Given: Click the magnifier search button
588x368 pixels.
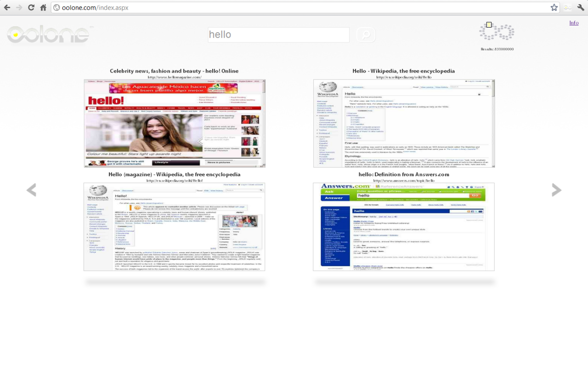Looking at the screenshot, I should click(366, 35).
